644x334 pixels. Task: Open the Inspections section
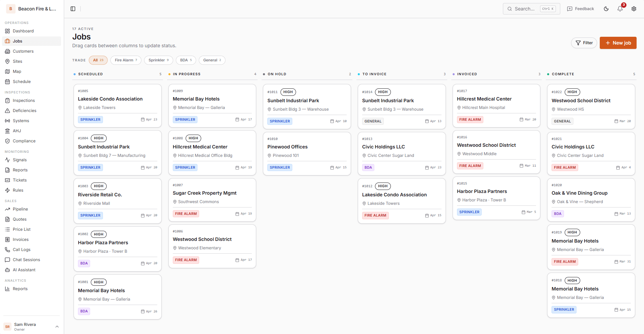(24, 100)
